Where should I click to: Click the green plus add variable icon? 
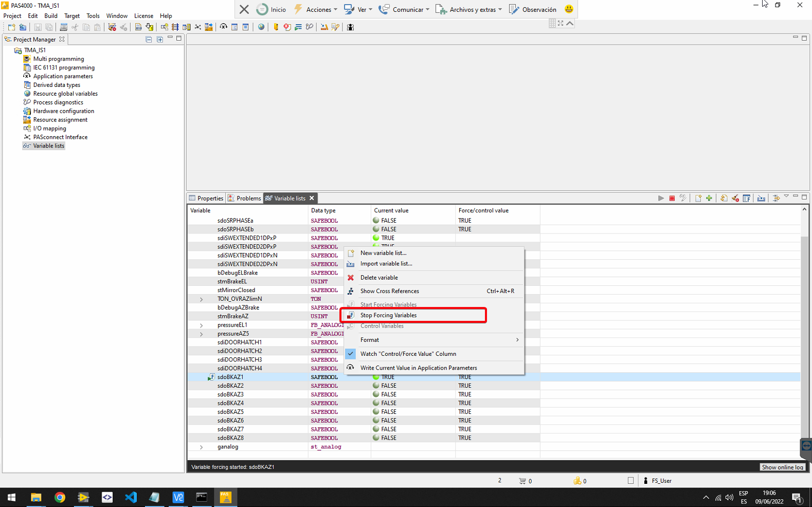709,198
